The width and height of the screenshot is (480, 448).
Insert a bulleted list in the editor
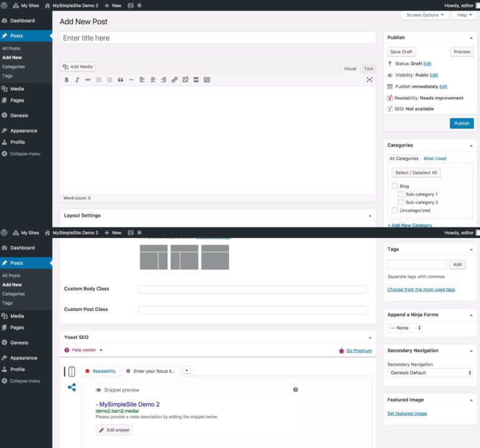click(x=99, y=80)
